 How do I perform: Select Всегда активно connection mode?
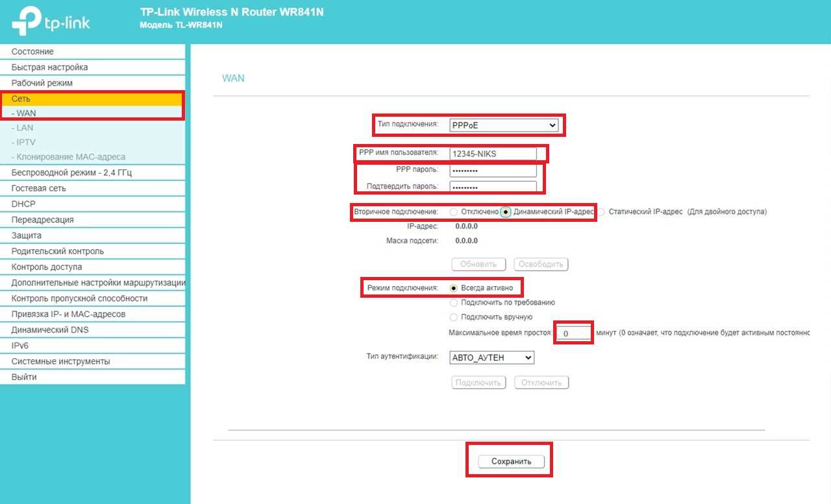click(x=453, y=288)
